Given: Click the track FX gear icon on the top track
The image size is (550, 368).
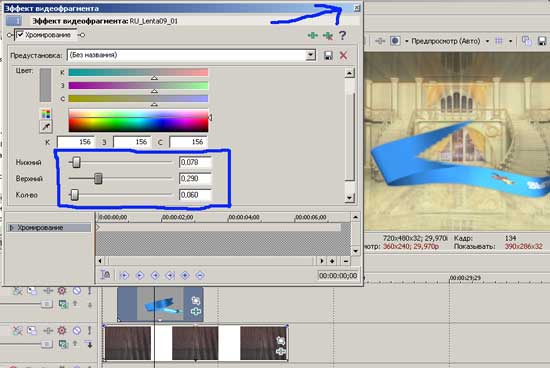Looking at the screenshot, I should point(62,290).
